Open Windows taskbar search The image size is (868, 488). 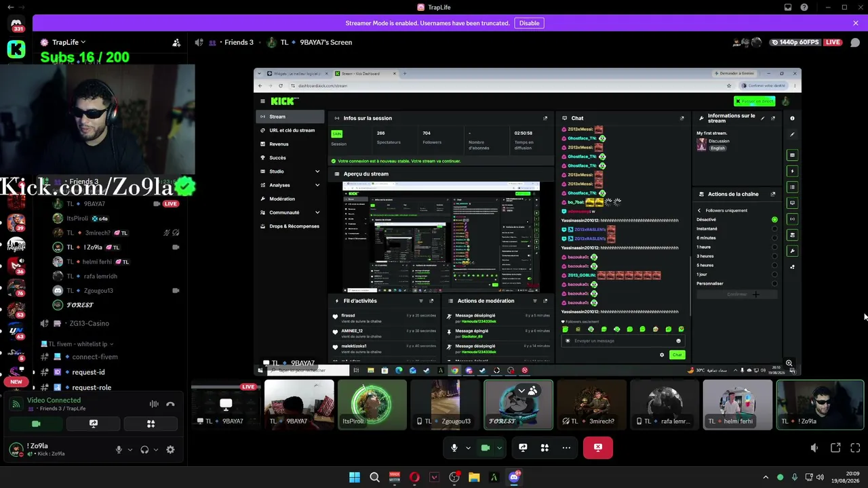[374, 477]
